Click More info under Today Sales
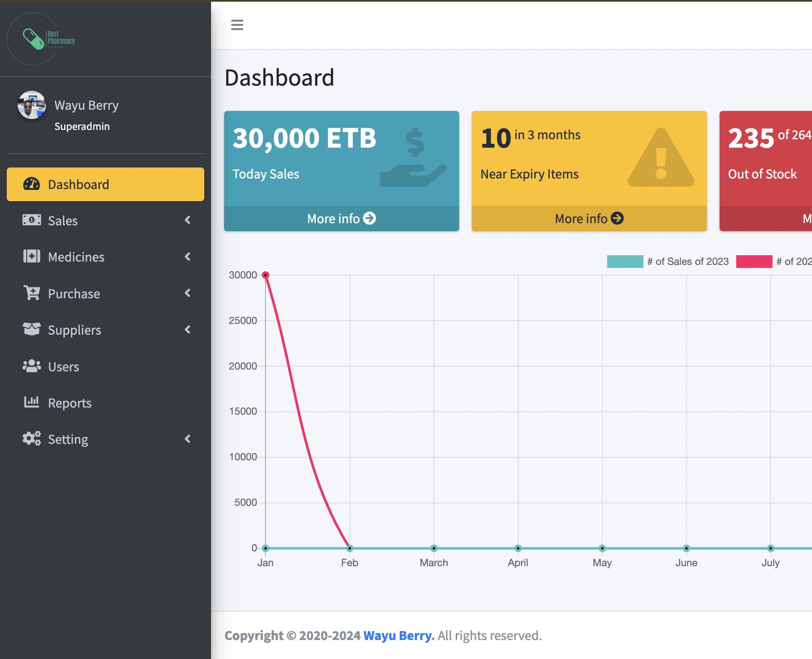Image resolution: width=812 pixels, height=659 pixels. 341,219
